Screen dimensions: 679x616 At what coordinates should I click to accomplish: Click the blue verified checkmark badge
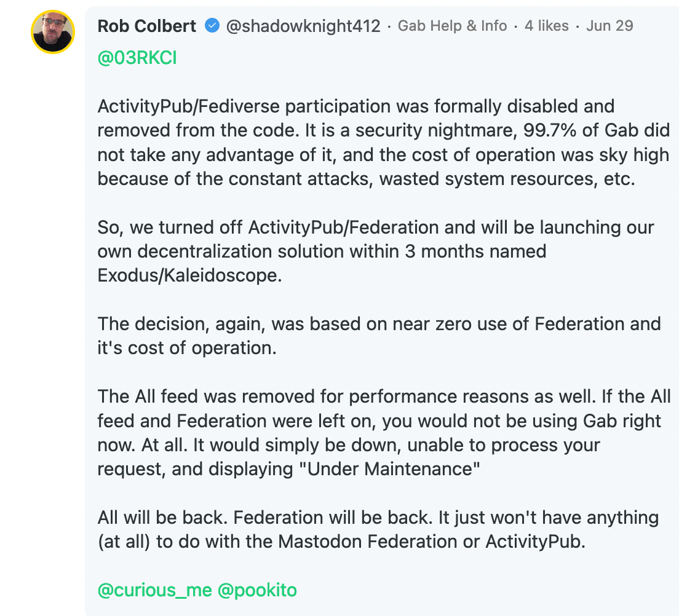[x=212, y=26]
